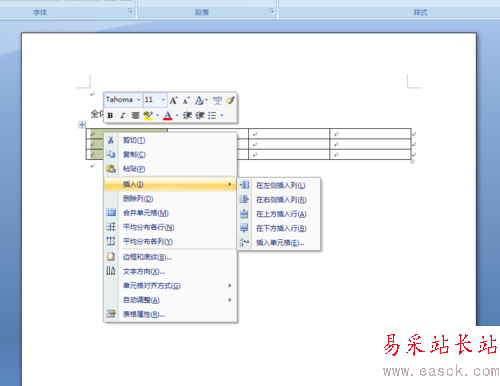Click the Decrease Indent icon in mini toolbar
Screen dimensions: 500x386
187,116
